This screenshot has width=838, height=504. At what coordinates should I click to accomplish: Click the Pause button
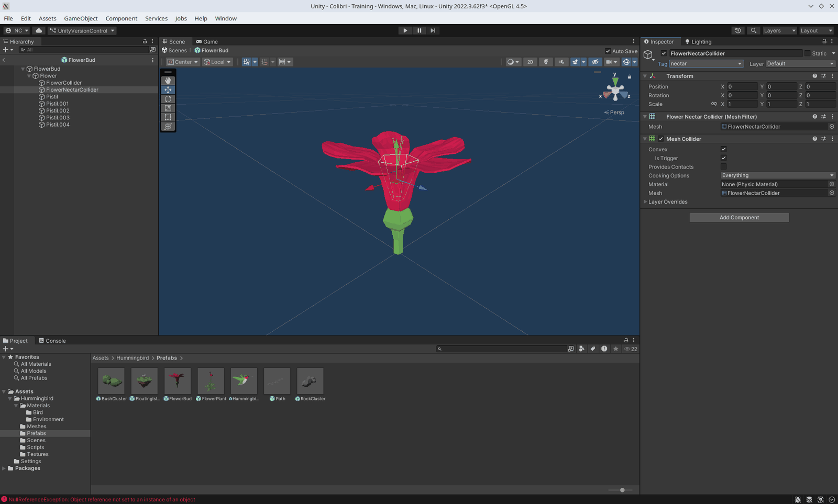point(419,30)
